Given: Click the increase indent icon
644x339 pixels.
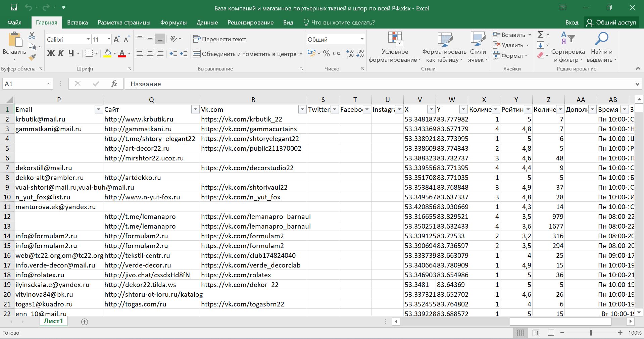Looking at the screenshot, I should (x=184, y=54).
